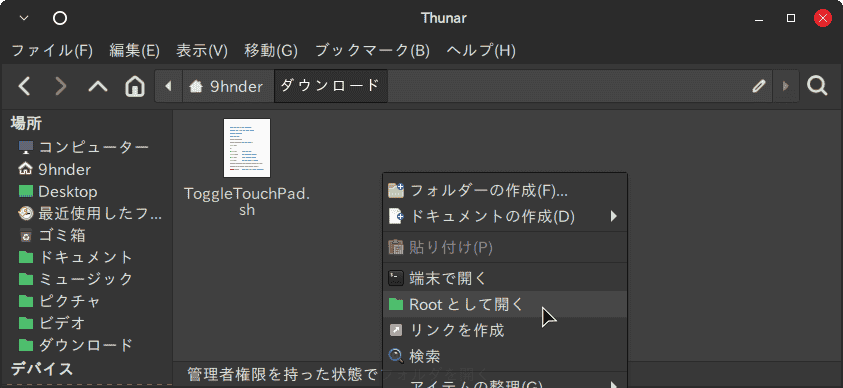Maximize the Thunar window

coord(791,18)
